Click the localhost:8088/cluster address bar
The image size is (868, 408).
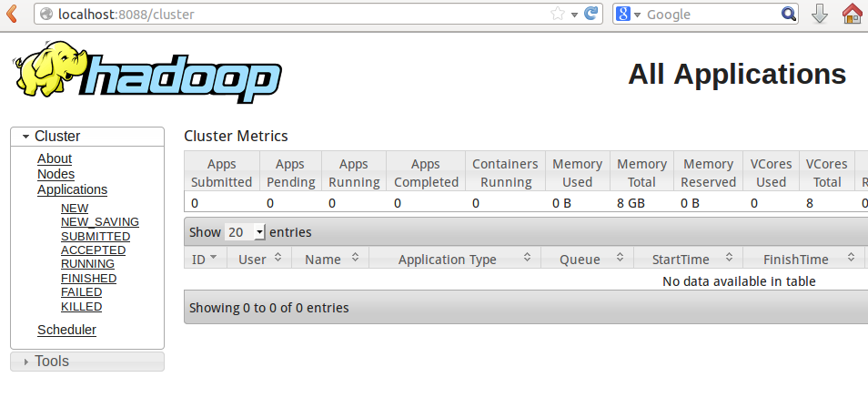318,14
